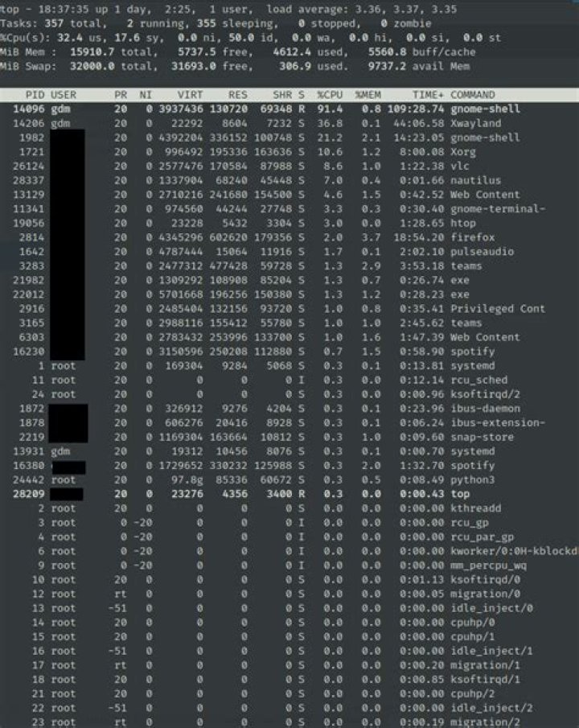Select Web Content process PID 13129

[289, 195]
